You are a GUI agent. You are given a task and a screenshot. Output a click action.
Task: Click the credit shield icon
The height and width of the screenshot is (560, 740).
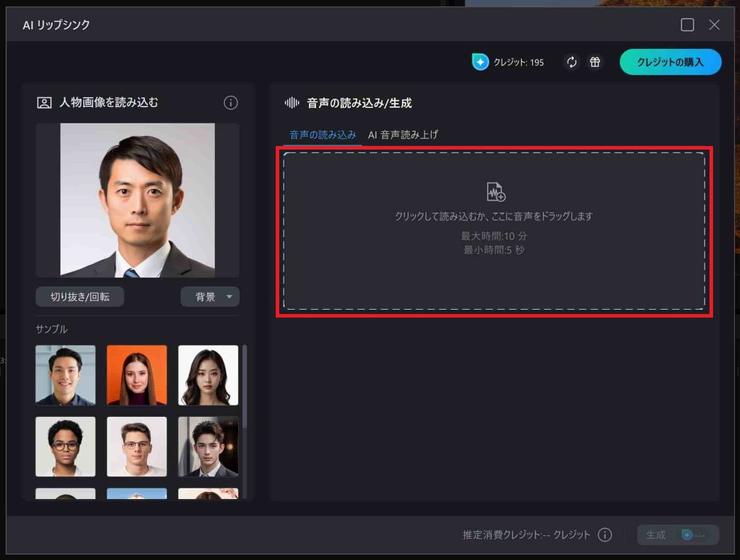480,62
